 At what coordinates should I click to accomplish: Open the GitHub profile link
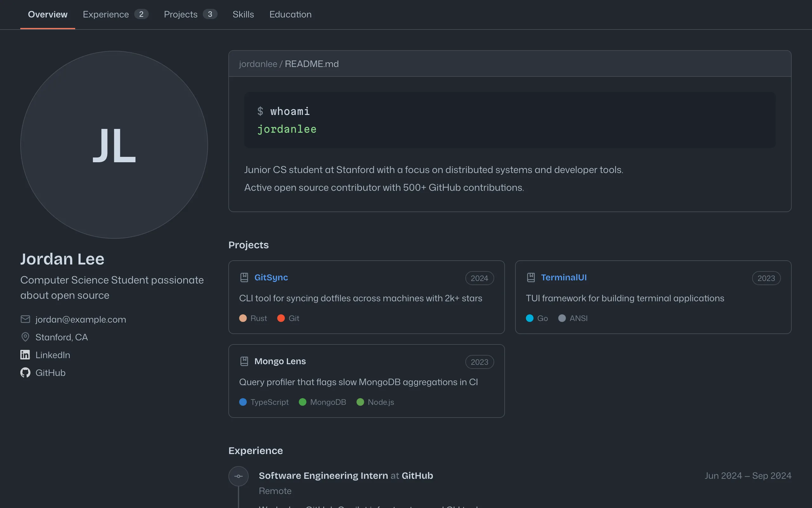click(50, 373)
